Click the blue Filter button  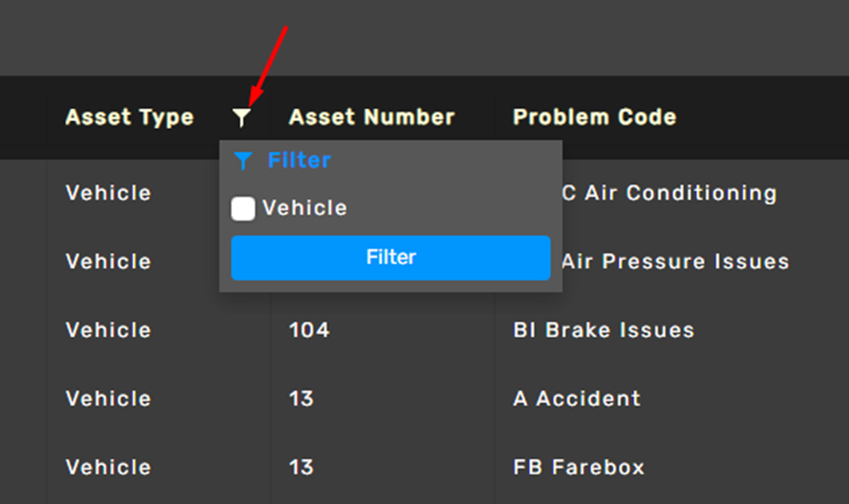pos(391,258)
